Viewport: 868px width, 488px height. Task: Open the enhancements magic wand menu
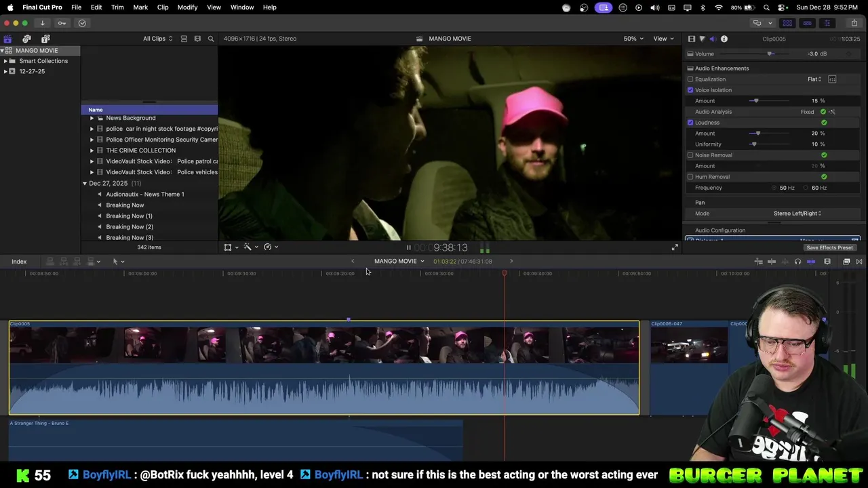click(251, 247)
